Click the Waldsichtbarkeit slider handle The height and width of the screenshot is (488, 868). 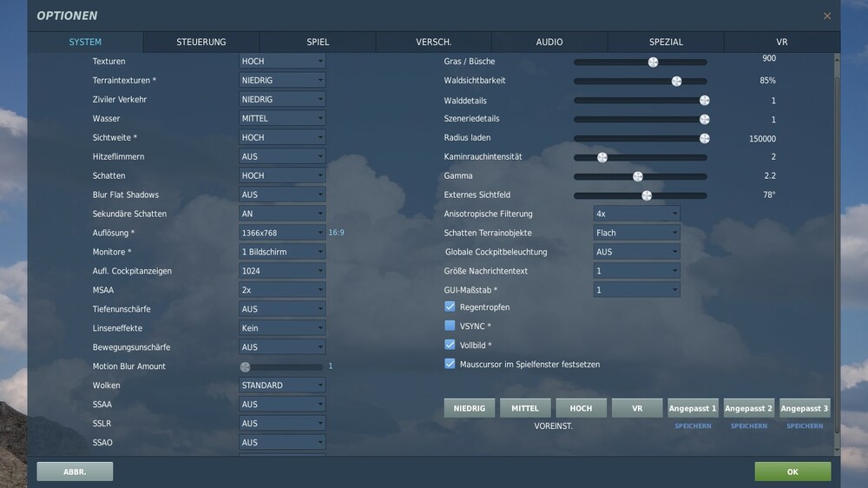pos(676,82)
